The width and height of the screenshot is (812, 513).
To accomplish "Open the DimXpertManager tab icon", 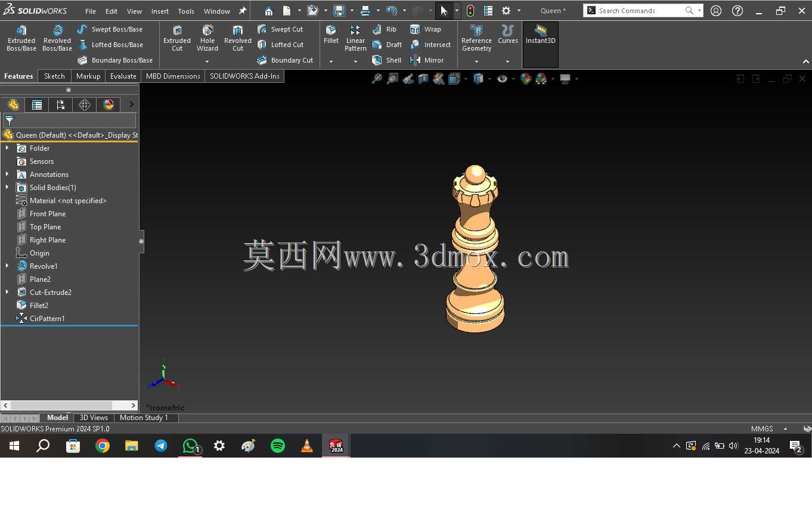I will [x=85, y=105].
